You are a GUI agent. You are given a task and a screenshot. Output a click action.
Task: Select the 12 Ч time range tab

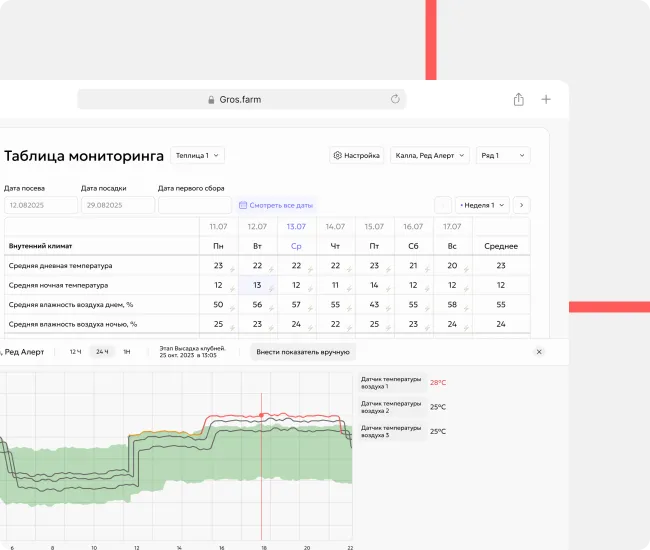tap(76, 352)
